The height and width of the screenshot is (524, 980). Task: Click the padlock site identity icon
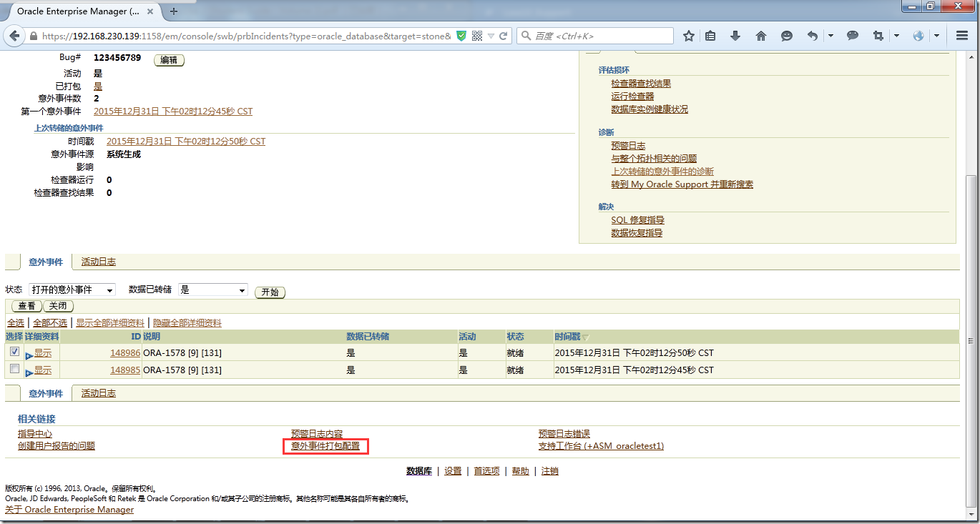[33, 36]
